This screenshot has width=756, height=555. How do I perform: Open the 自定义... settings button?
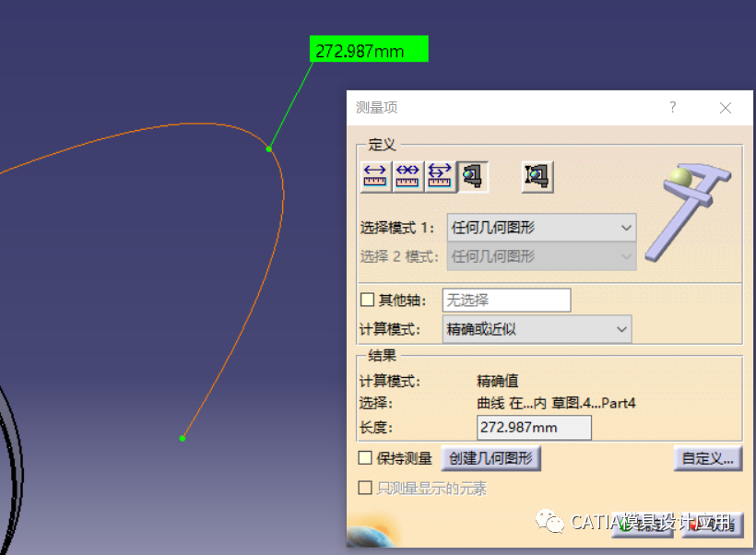point(707,458)
